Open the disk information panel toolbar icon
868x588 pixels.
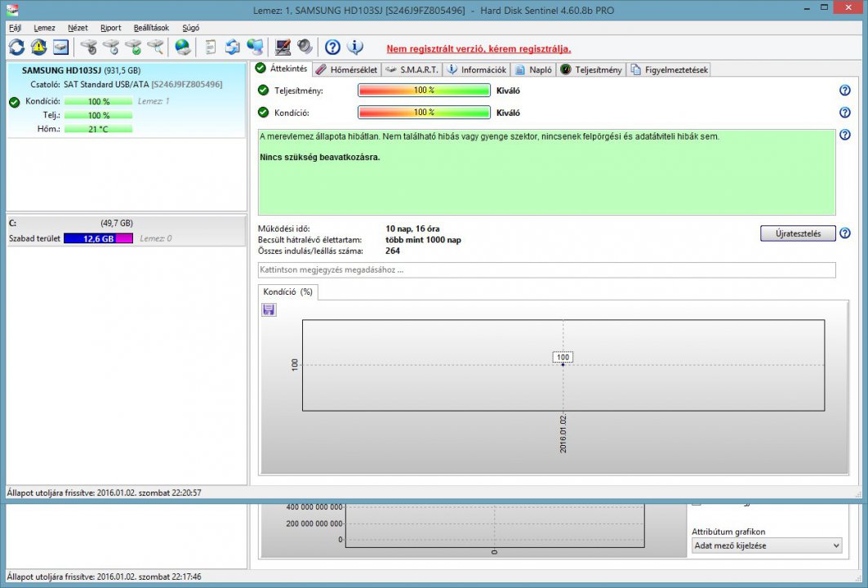click(61, 47)
